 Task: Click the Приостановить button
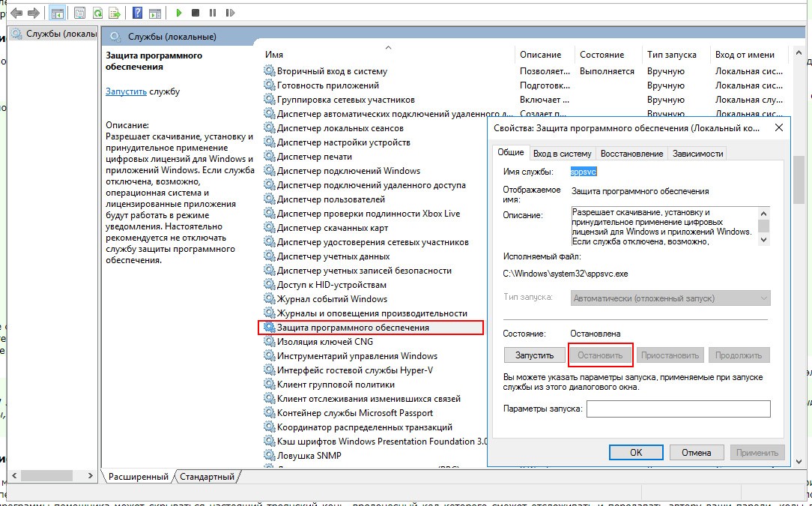click(x=670, y=355)
